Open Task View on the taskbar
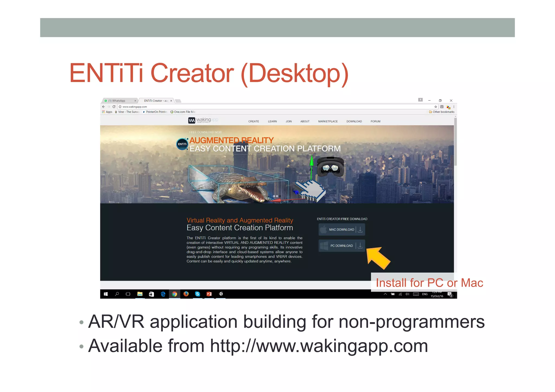 128,294
